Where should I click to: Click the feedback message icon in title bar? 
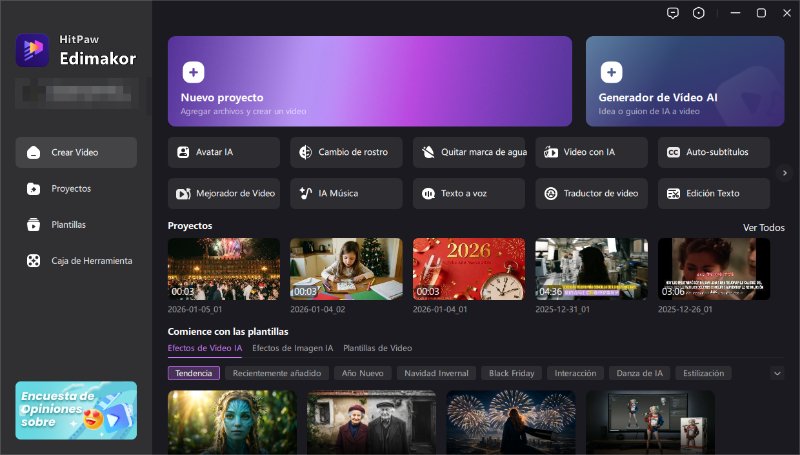point(673,13)
